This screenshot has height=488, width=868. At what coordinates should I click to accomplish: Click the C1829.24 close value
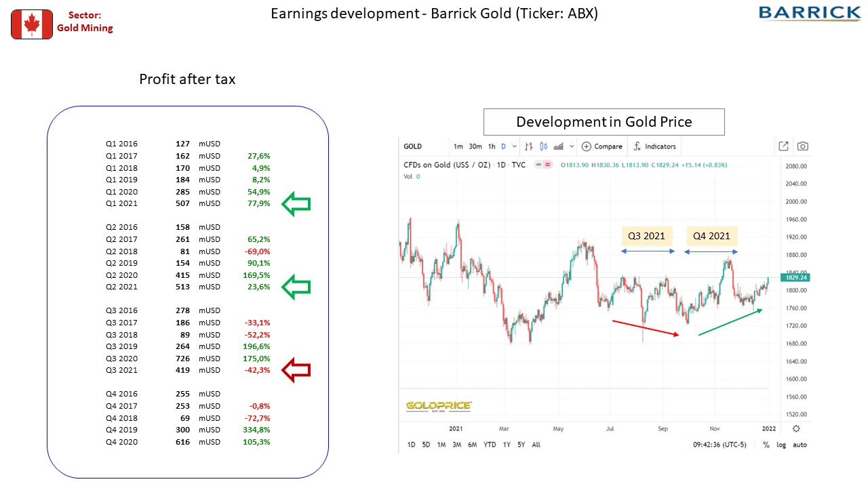point(664,165)
